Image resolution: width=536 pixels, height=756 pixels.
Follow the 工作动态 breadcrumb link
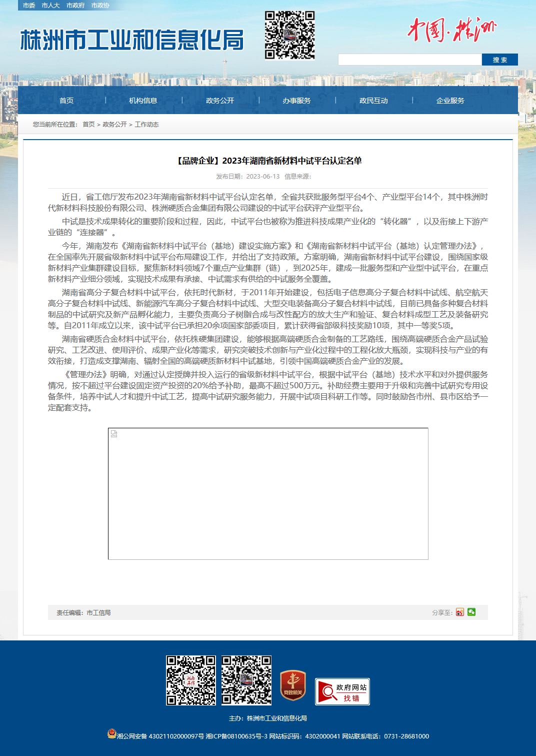[x=146, y=125]
